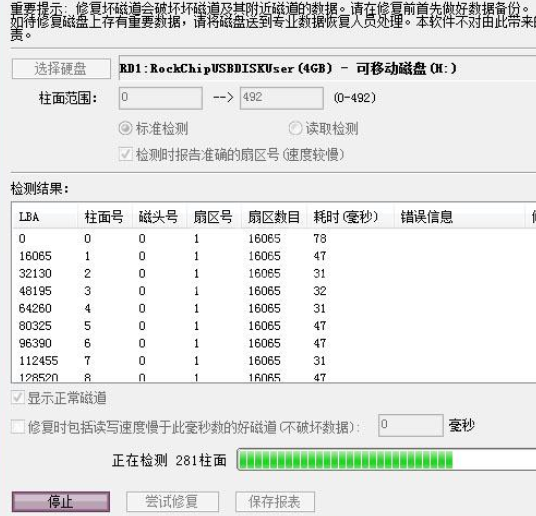Click the end cylinder field showing 492
This screenshot has height=516, width=536.
coord(282,98)
